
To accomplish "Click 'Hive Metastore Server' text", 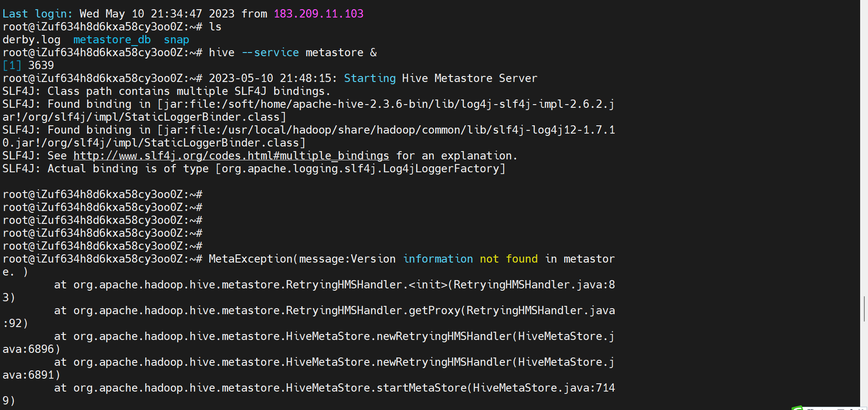I will tap(469, 78).
